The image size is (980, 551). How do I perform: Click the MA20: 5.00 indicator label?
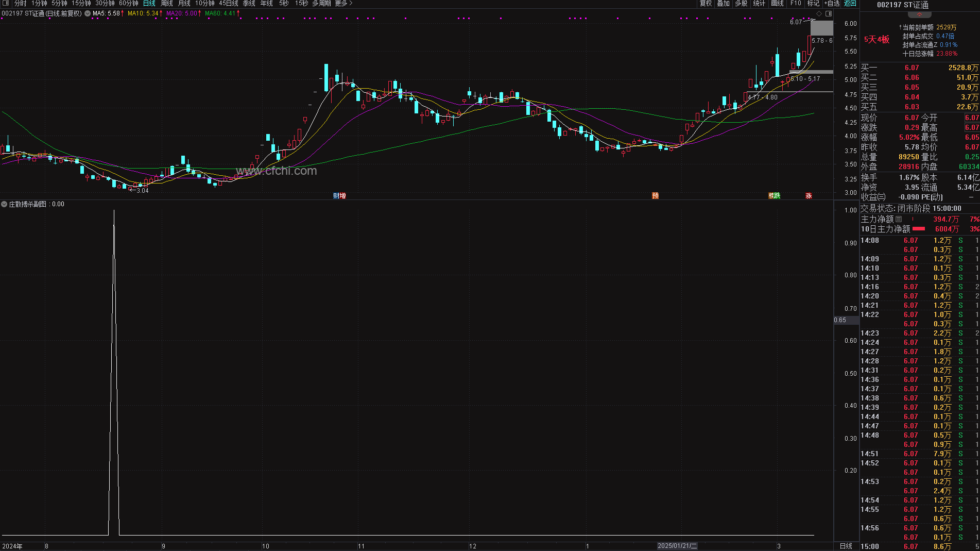tap(182, 13)
